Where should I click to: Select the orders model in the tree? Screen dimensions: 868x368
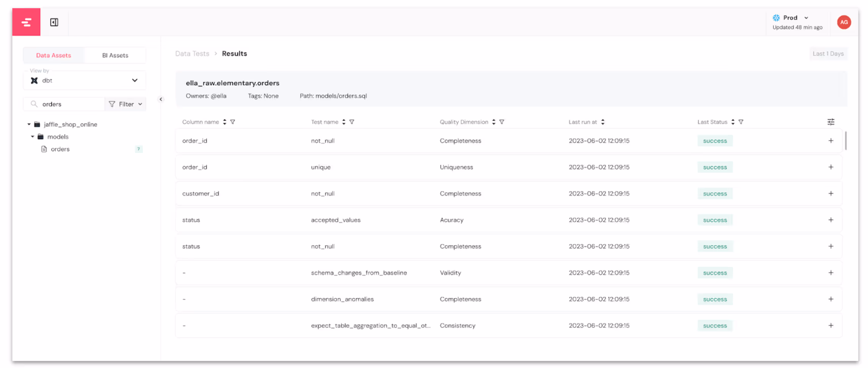[x=60, y=149]
